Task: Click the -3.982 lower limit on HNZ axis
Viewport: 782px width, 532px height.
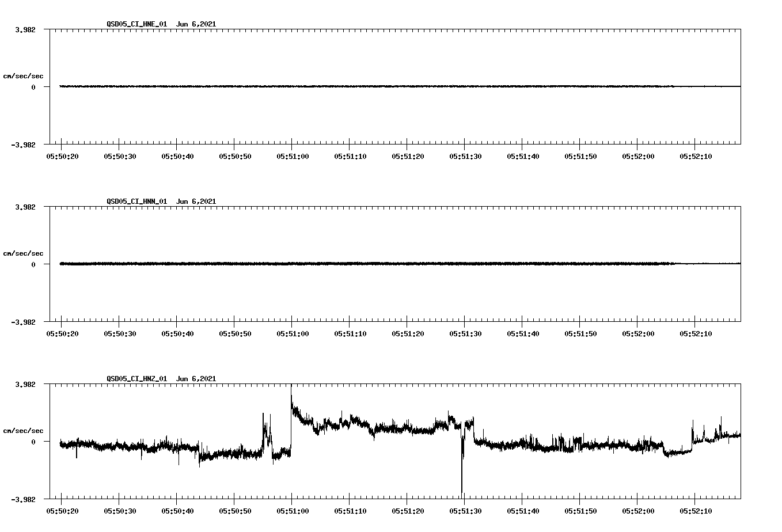Action: (x=23, y=500)
